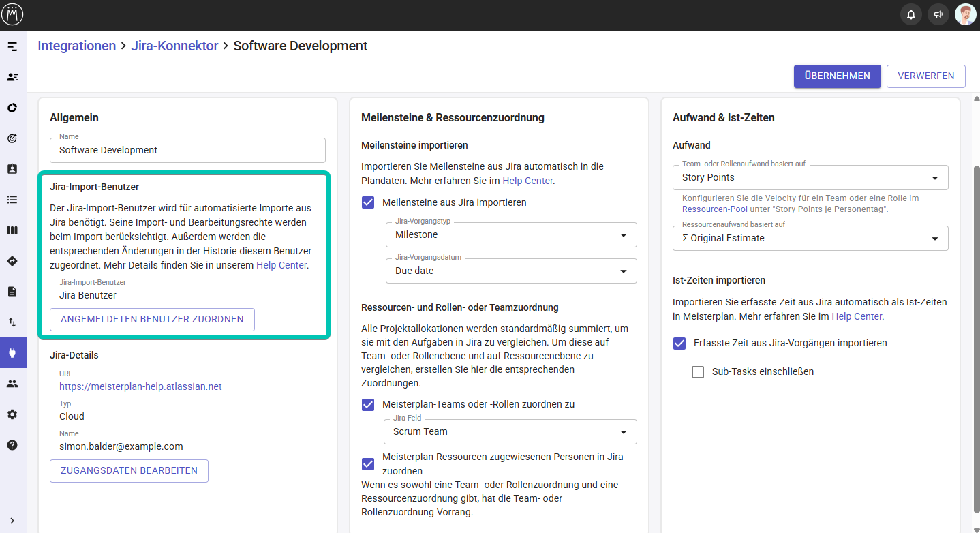
Task: Open the resource list person icon
Action: [x=12, y=77]
